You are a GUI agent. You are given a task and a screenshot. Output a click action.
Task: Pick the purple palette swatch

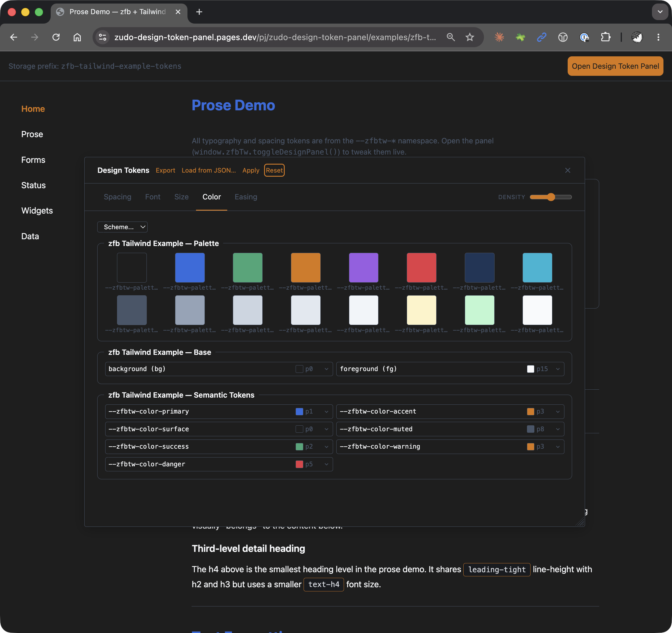pos(364,268)
